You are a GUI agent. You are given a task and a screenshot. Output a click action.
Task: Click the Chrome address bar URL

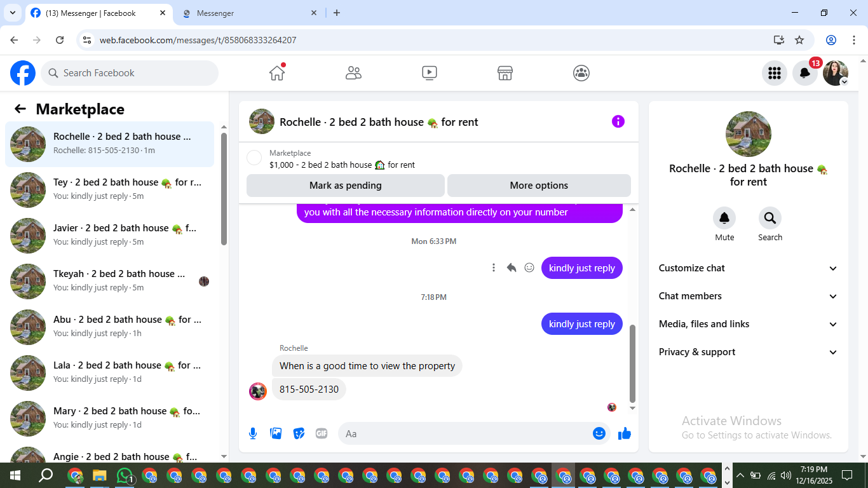point(198,40)
